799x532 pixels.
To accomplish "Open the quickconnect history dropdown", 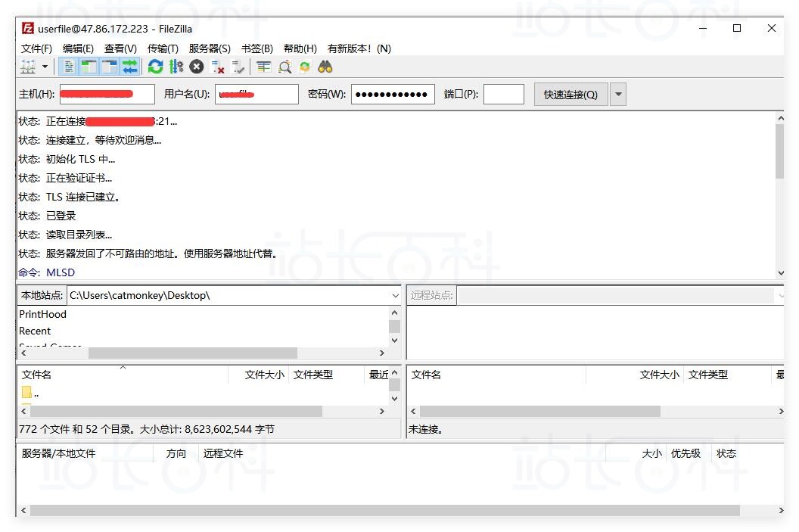I will [x=618, y=94].
